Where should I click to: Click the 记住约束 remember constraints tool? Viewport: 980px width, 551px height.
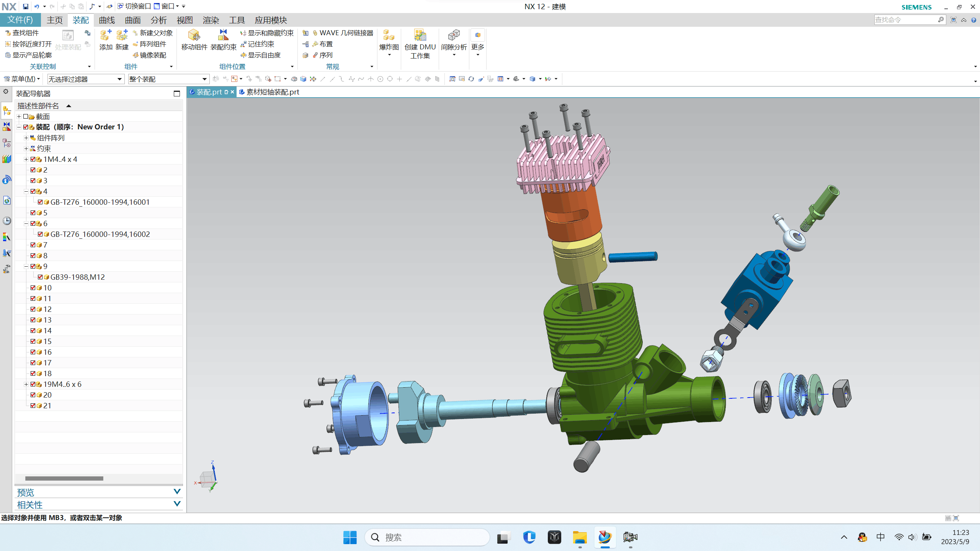(257, 44)
